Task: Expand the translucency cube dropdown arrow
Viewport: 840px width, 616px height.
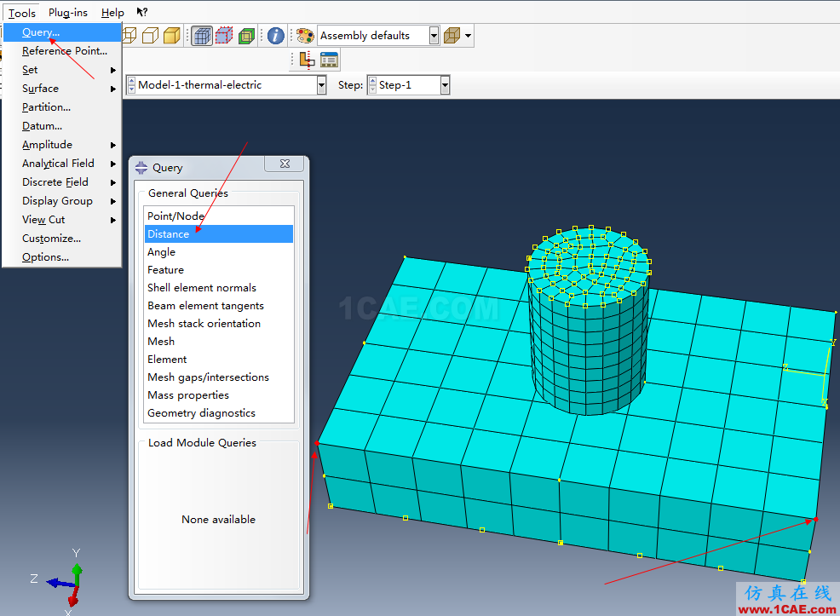Action: pos(469,36)
